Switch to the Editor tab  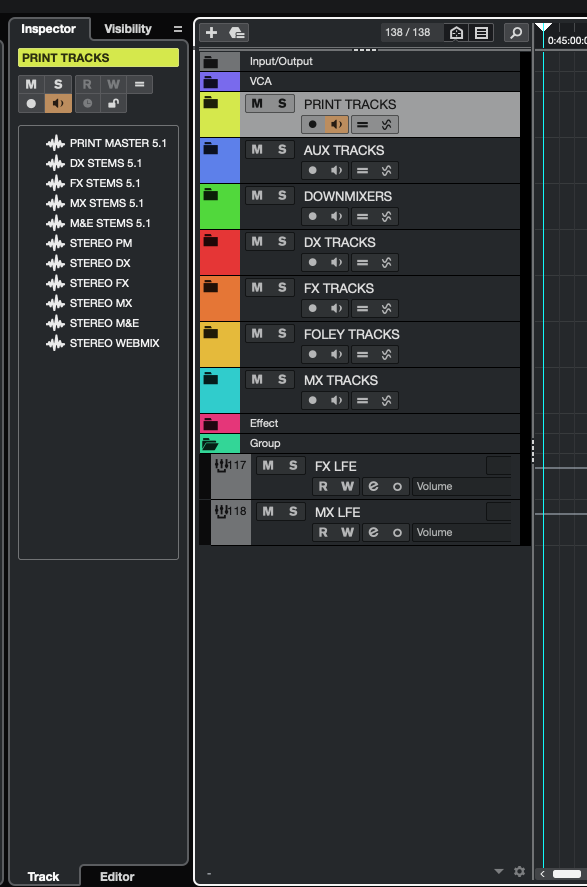pyautogui.click(x=117, y=876)
